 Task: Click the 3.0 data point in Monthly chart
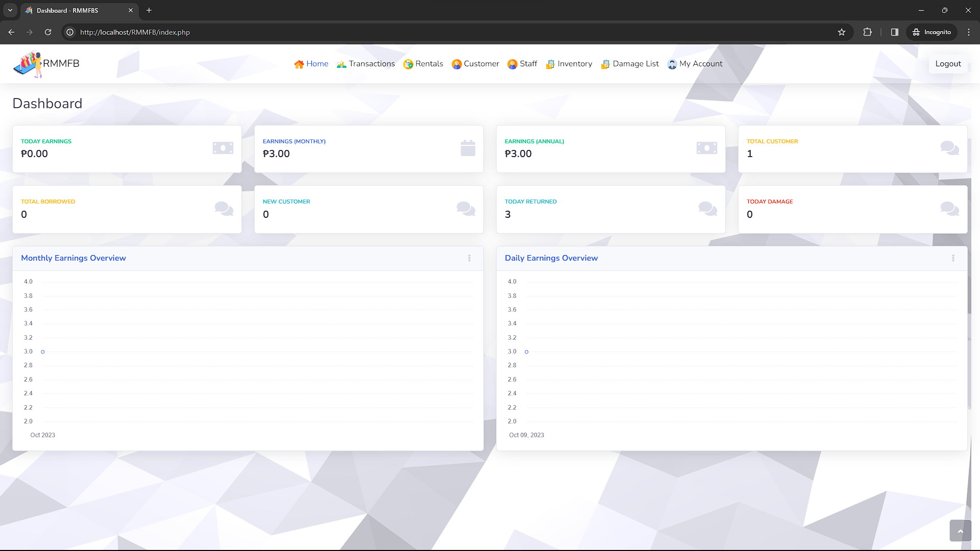pos(43,352)
